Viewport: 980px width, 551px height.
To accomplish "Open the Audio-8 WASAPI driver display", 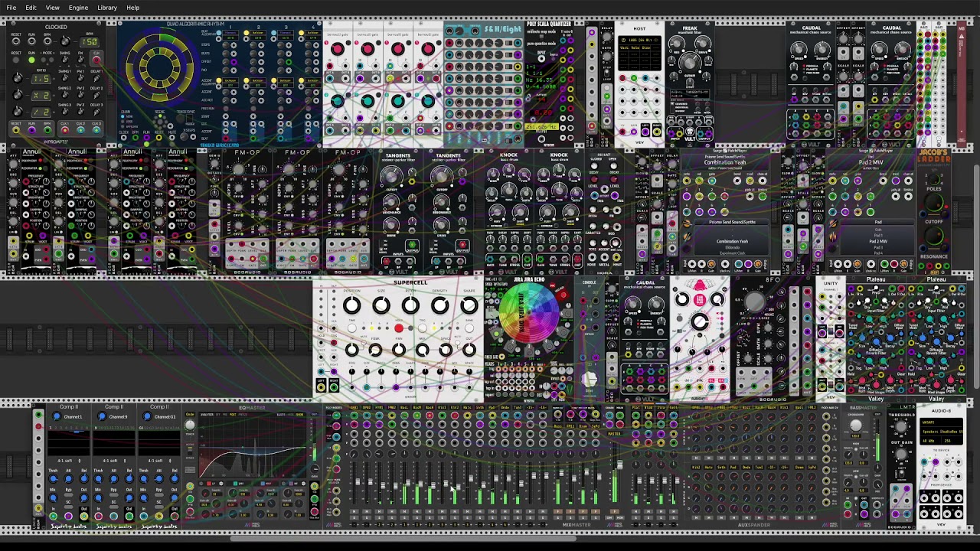I will [940, 422].
